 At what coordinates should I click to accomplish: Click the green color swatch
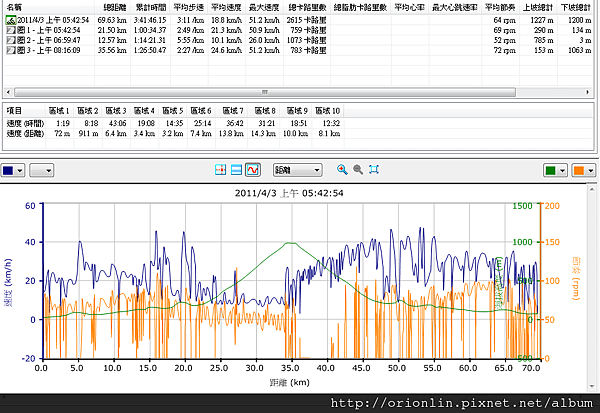(x=551, y=171)
